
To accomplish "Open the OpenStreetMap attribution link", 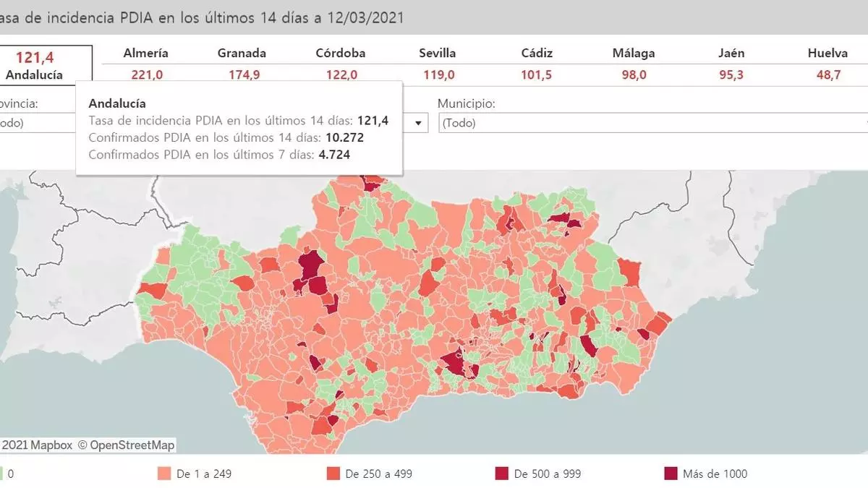I will 132,445.
